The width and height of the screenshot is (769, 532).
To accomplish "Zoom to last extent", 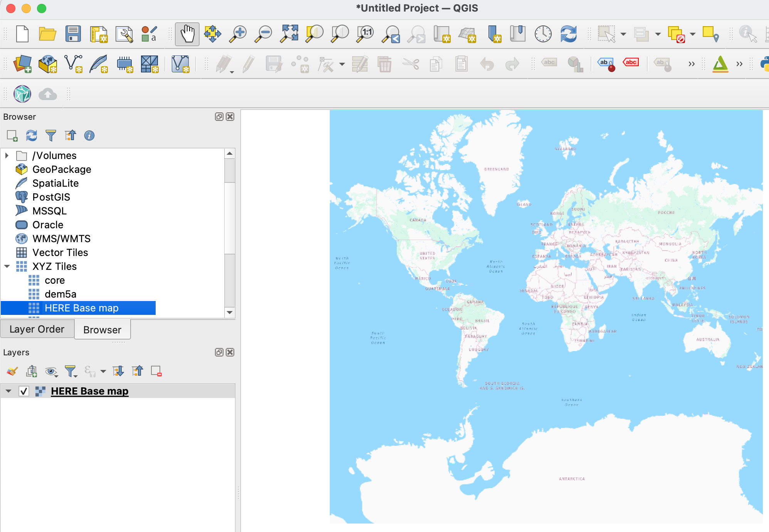I will [x=391, y=34].
